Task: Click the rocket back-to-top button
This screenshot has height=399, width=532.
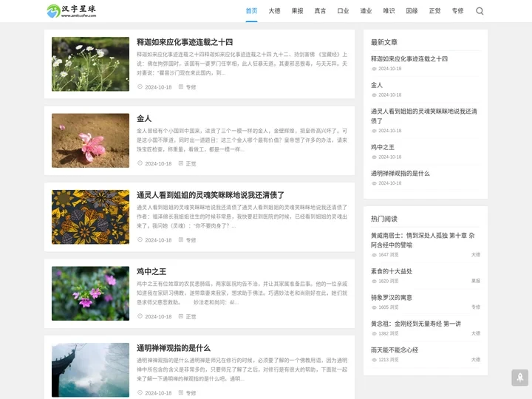Action: click(519, 378)
